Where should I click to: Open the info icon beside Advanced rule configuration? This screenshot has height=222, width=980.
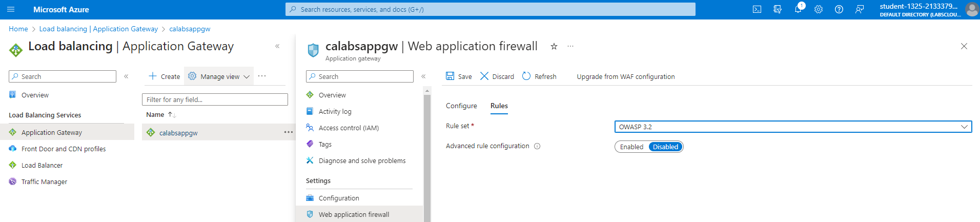(x=537, y=146)
